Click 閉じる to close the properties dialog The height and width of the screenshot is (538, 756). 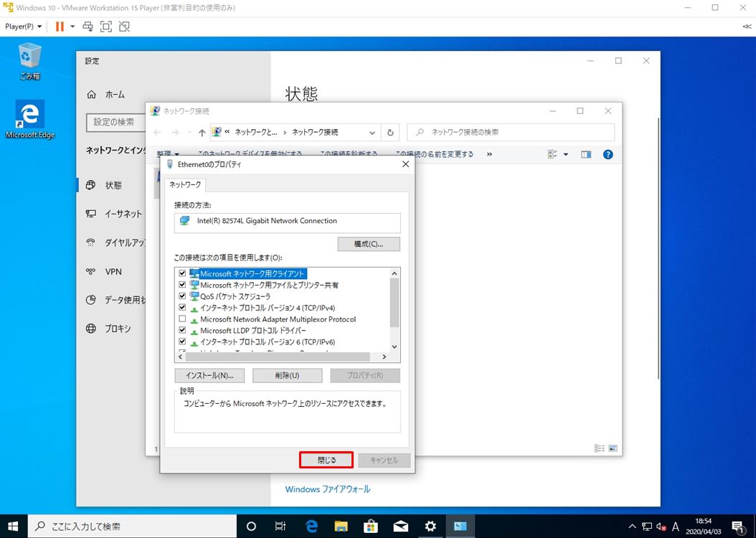326,460
